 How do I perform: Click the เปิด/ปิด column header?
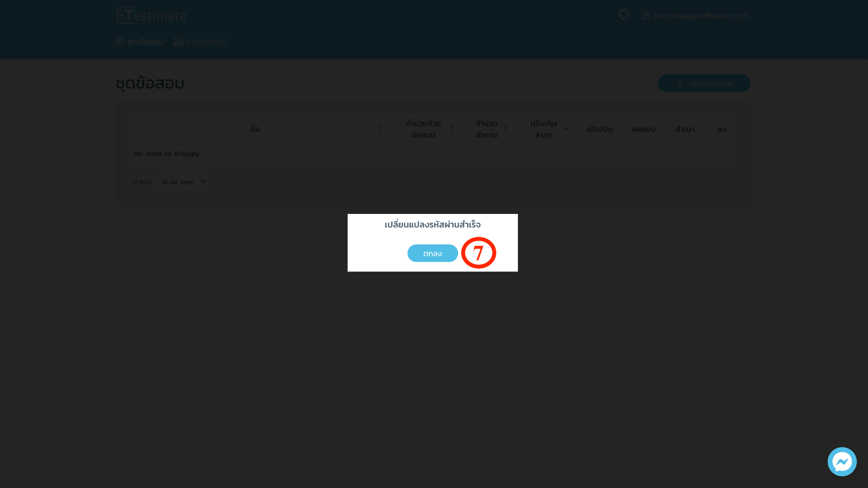600,129
